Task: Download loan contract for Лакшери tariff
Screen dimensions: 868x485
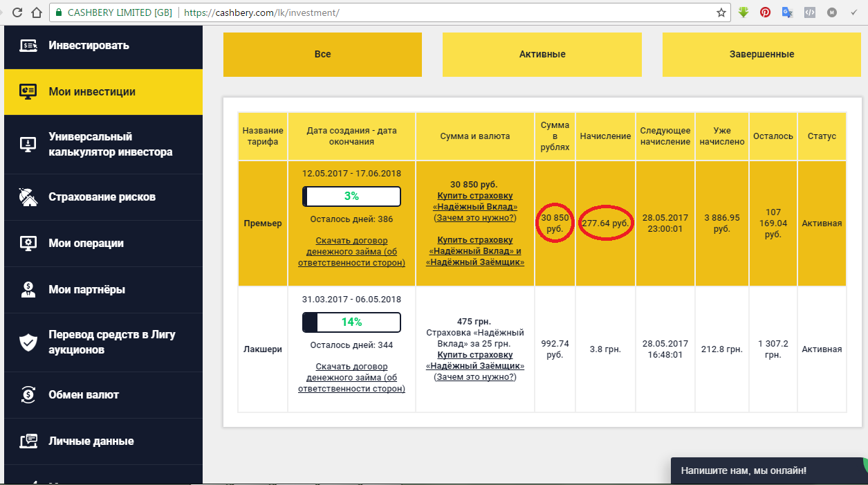Action: (x=351, y=378)
